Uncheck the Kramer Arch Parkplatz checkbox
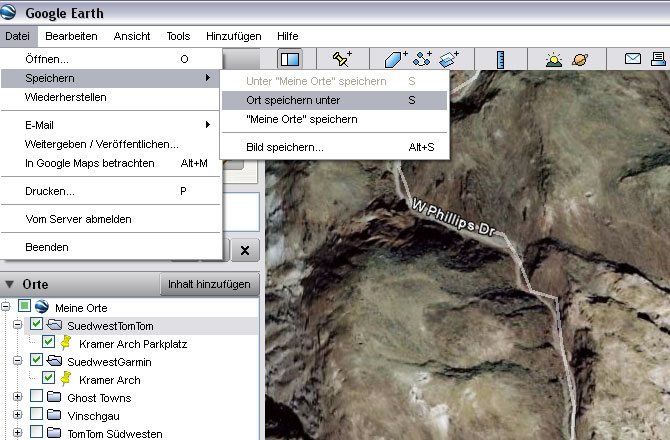670x440 pixels. [48, 342]
